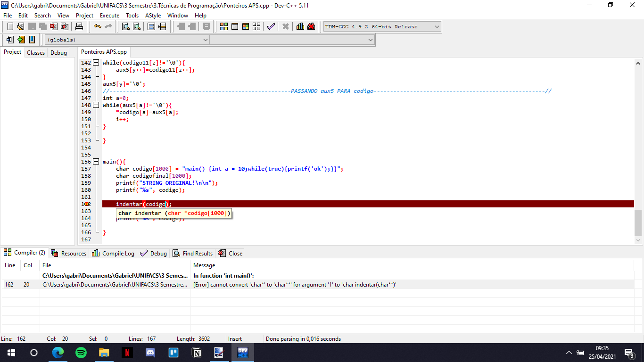644x362 pixels.
Task: Switch to the Debug side panel tab
Action: pos(58,53)
